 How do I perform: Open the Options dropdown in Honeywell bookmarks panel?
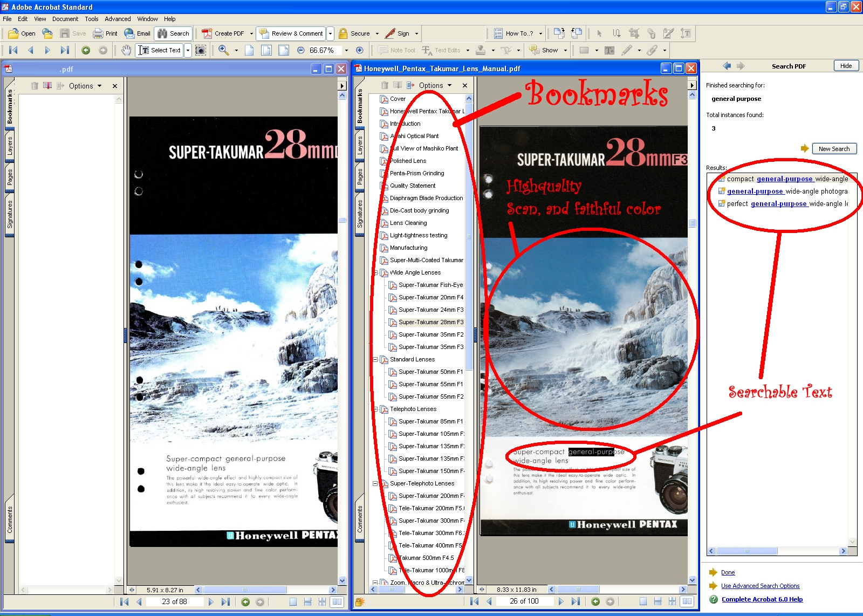tap(435, 85)
